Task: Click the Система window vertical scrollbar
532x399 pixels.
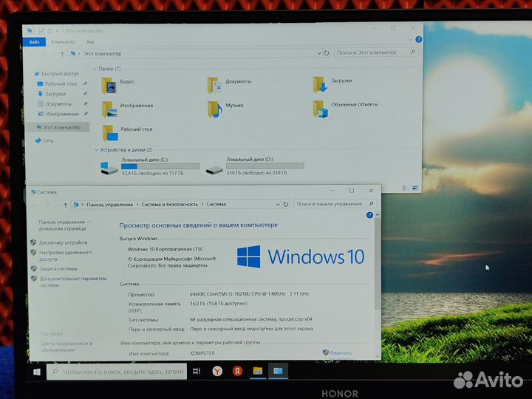Action: click(x=378, y=264)
